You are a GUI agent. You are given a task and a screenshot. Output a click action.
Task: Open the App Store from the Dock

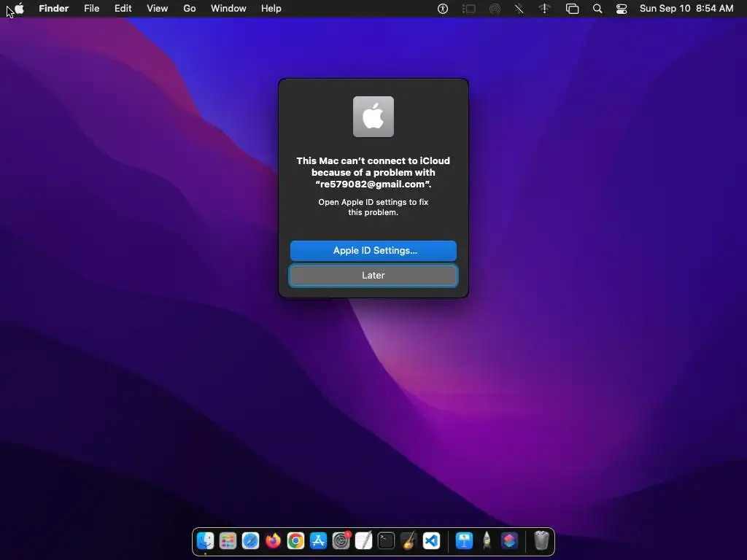coord(318,541)
